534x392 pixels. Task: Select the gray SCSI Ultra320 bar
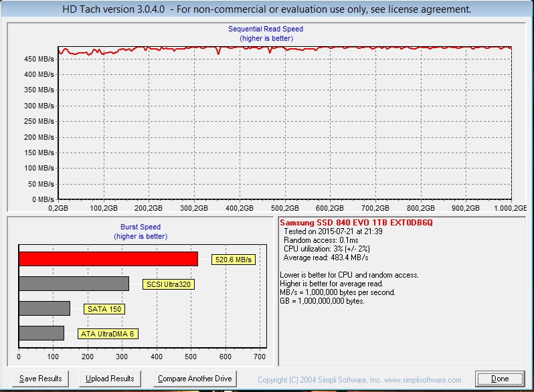click(x=74, y=284)
